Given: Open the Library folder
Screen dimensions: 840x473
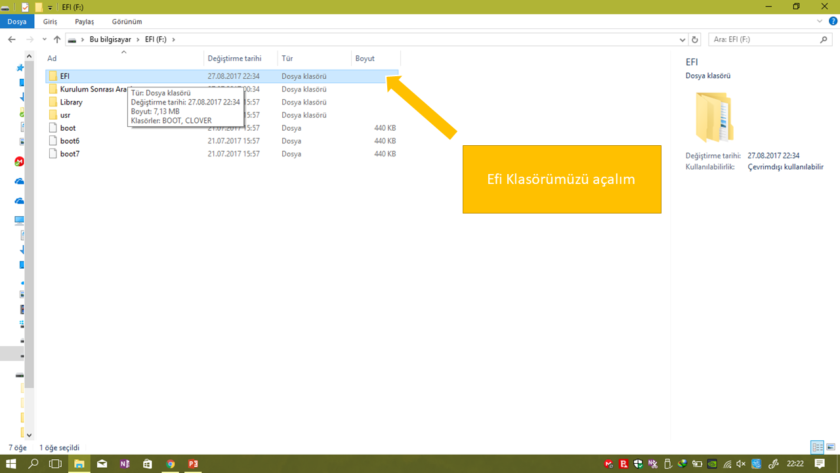Looking at the screenshot, I should tap(70, 102).
